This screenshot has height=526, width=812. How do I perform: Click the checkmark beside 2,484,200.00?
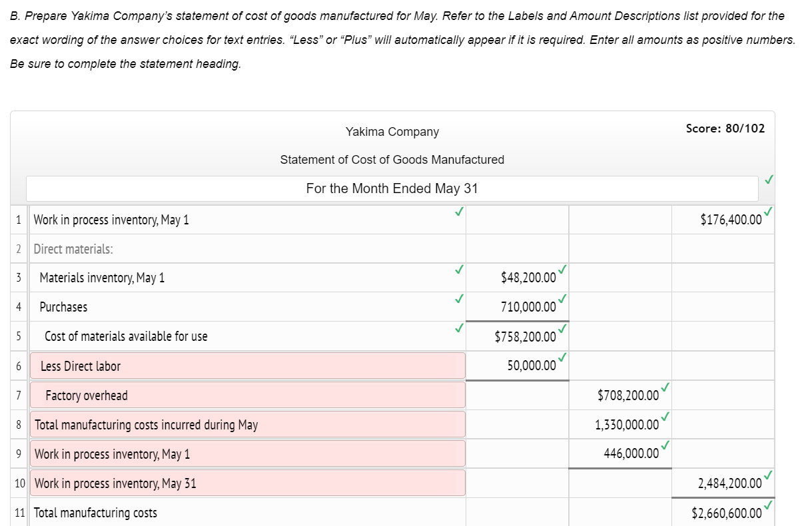click(x=767, y=475)
